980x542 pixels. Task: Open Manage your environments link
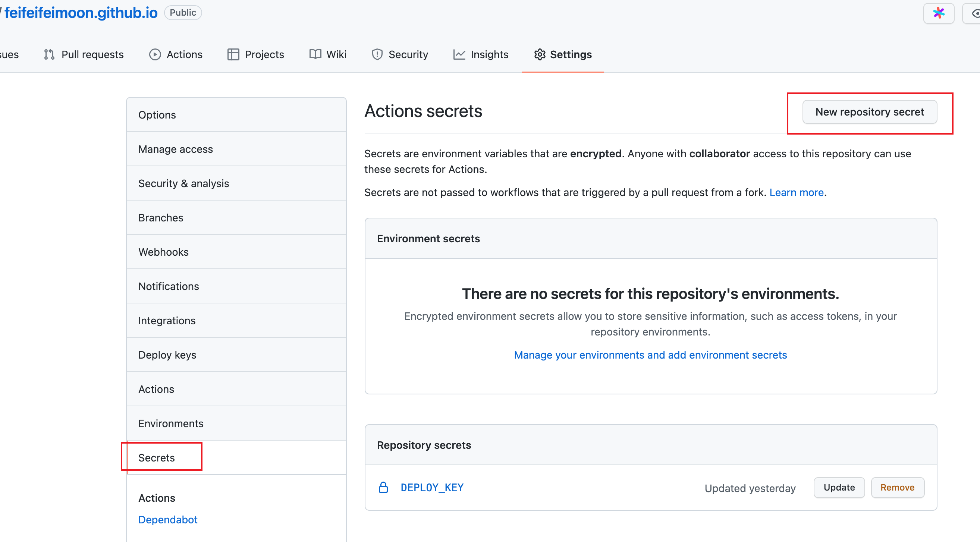pyautogui.click(x=650, y=355)
